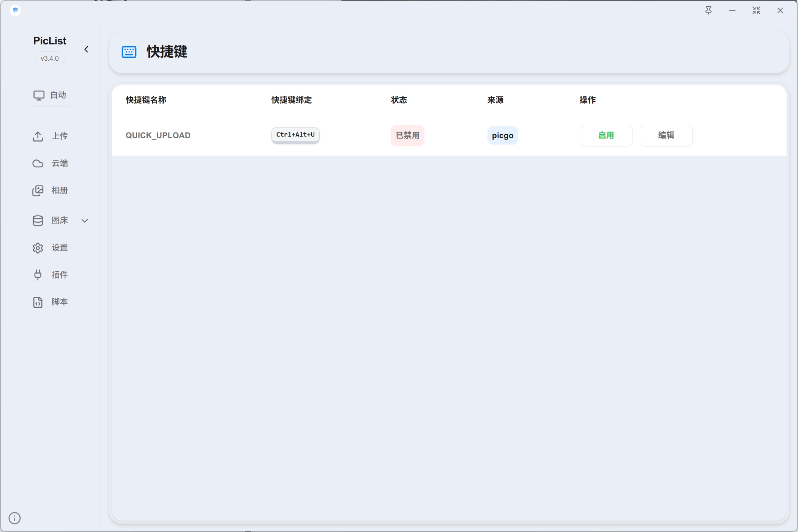Click the PicList logo icon in title bar

tap(15, 10)
